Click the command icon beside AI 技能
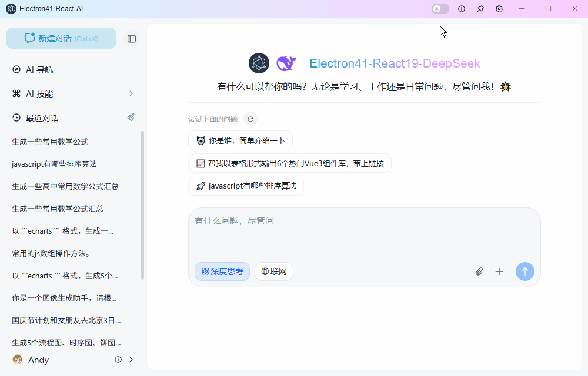Image resolution: width=588 pixels, height=376 pixels. (x=16, y=93)
